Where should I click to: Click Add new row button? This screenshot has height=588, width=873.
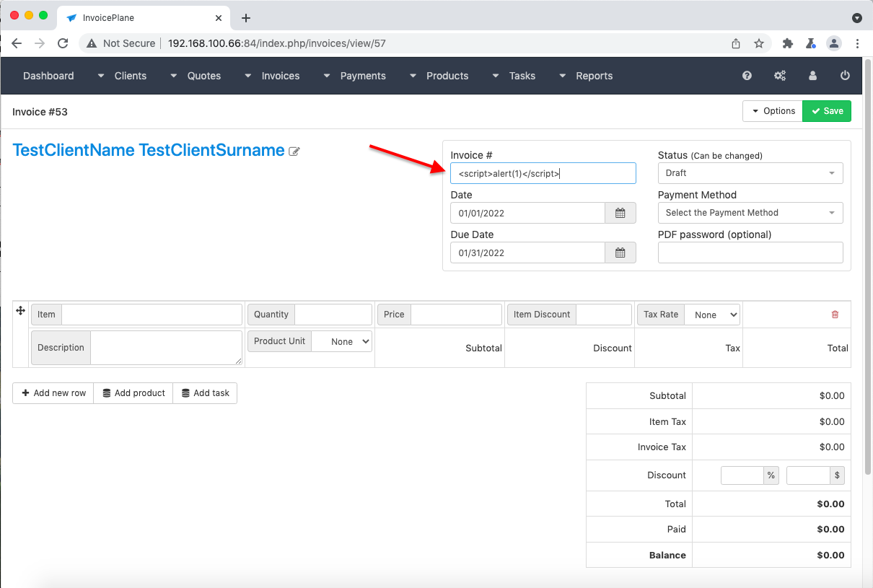tap(53, 393)
